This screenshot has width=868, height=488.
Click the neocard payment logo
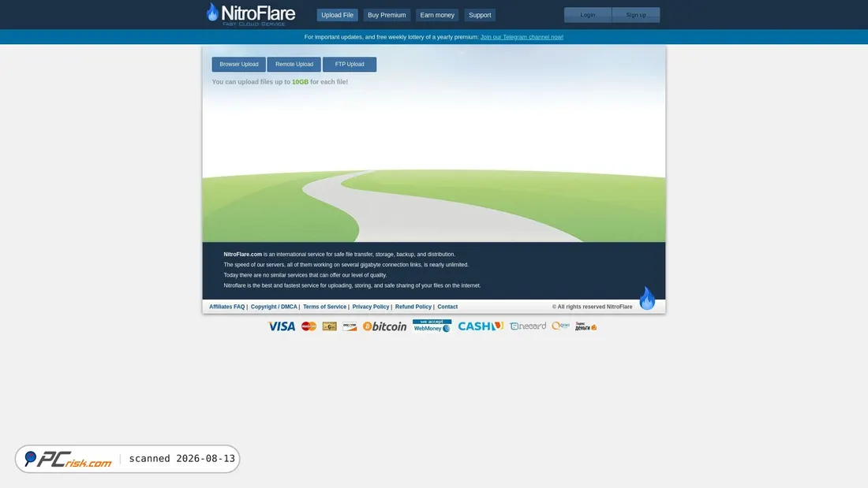pyautogui.click(x=528, y=326)
